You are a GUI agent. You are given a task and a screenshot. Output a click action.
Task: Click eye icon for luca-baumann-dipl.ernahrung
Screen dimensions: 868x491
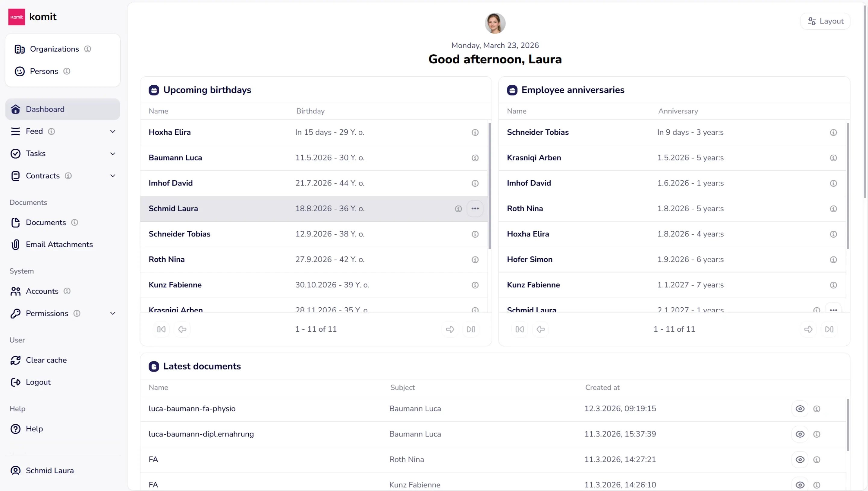pos(800,434)
